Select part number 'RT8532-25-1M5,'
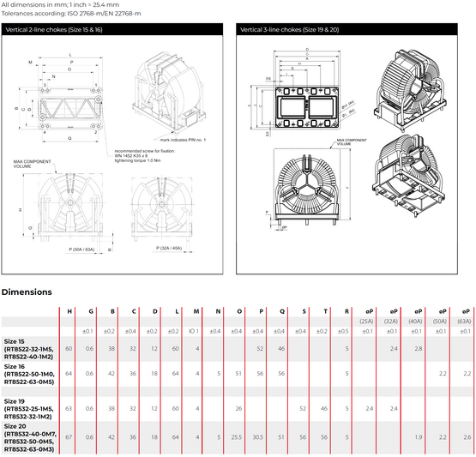The width and height of the screenshot is (476, 457). click(x=29, y=408)
